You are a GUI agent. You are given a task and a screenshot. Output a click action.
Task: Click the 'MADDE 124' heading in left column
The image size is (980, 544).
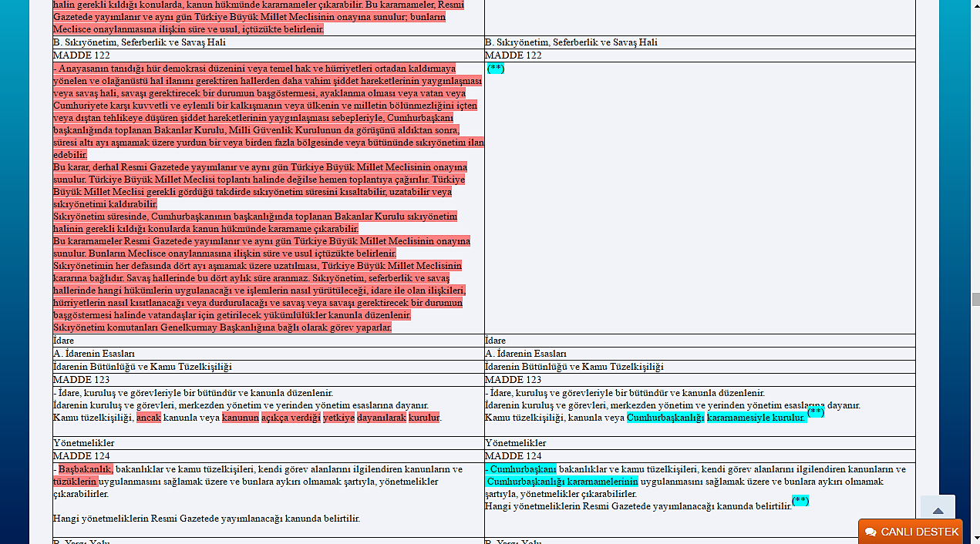click(82, 456)
